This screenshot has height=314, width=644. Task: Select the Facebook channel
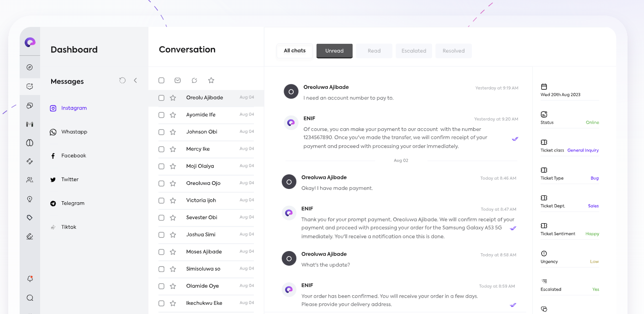(68, 156)
